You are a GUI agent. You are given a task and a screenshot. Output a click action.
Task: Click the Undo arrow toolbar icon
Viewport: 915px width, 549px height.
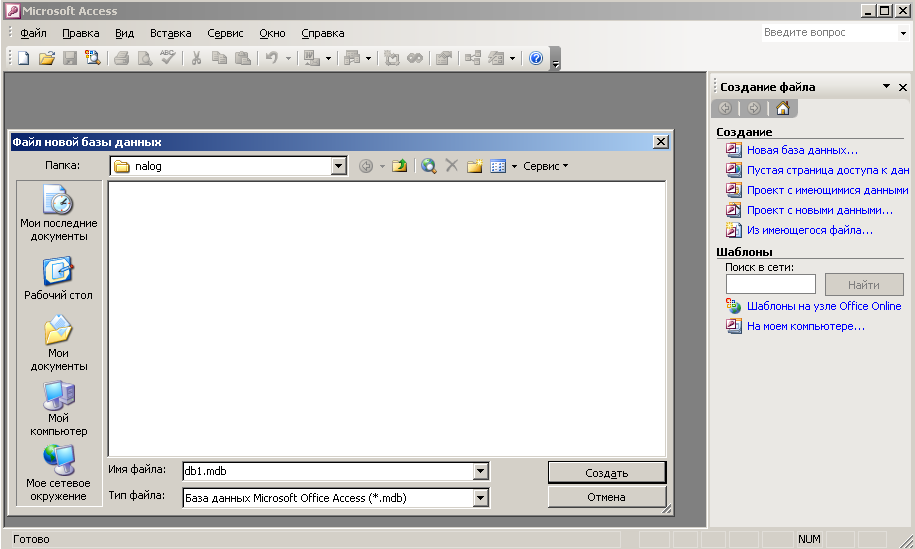pyautogui.click(x=271, y=58)
